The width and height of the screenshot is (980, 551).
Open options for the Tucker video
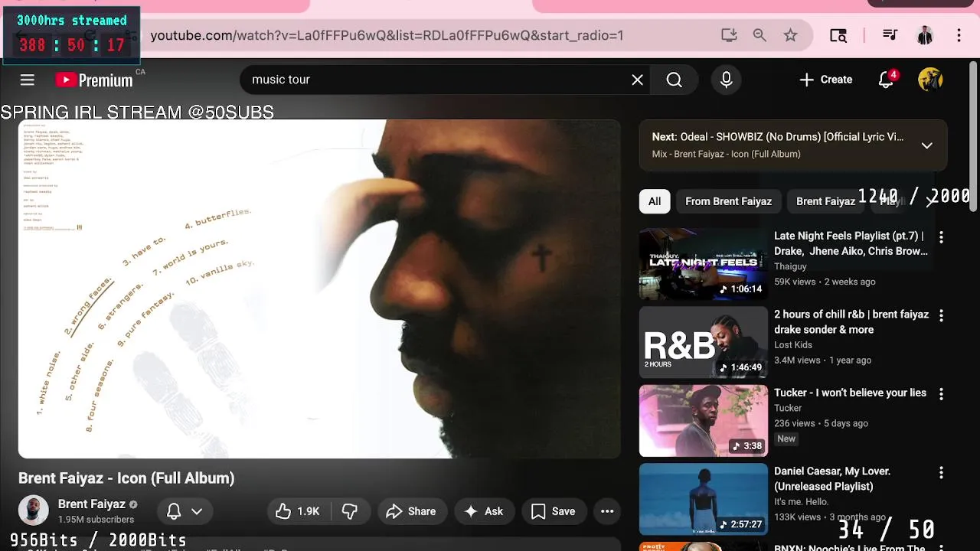(x=941, y=394)
